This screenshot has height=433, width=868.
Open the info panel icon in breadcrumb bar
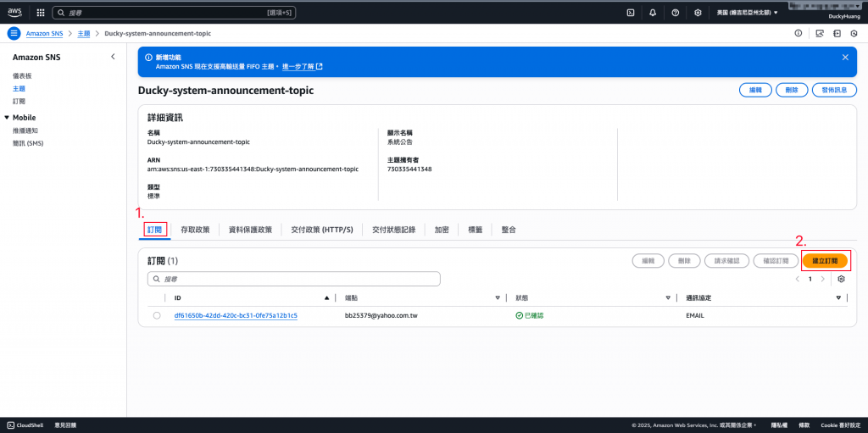[798, 33]
